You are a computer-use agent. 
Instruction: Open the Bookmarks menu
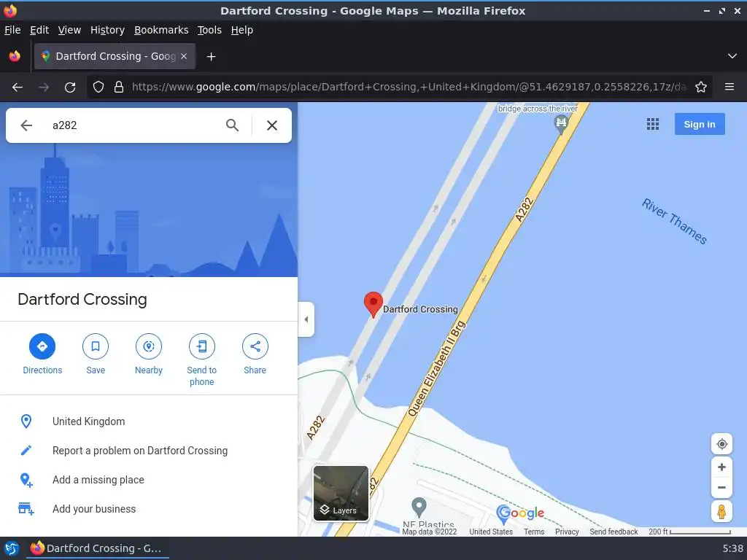161,30
